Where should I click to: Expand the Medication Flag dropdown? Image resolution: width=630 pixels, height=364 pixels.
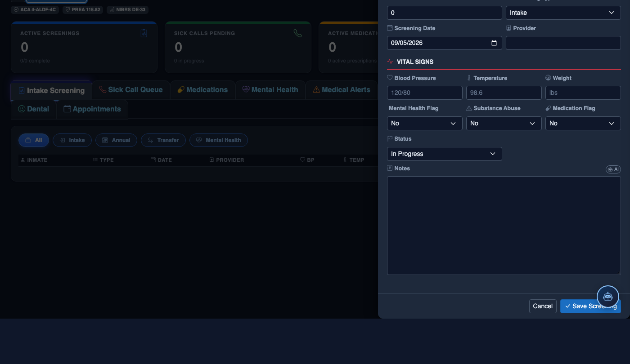(x=583, y=123)
